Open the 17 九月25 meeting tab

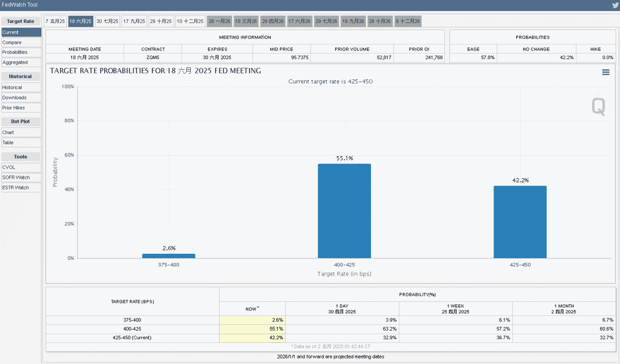pos(134,21)
